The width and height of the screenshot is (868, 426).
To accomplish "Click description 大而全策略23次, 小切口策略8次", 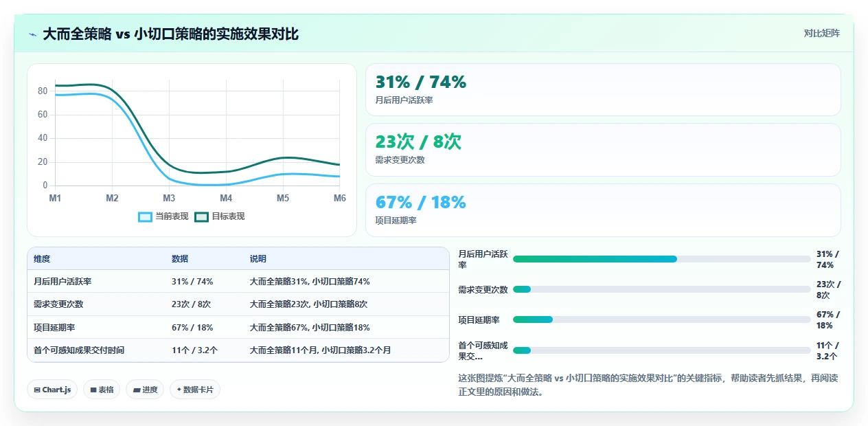I will click(309, 304).
